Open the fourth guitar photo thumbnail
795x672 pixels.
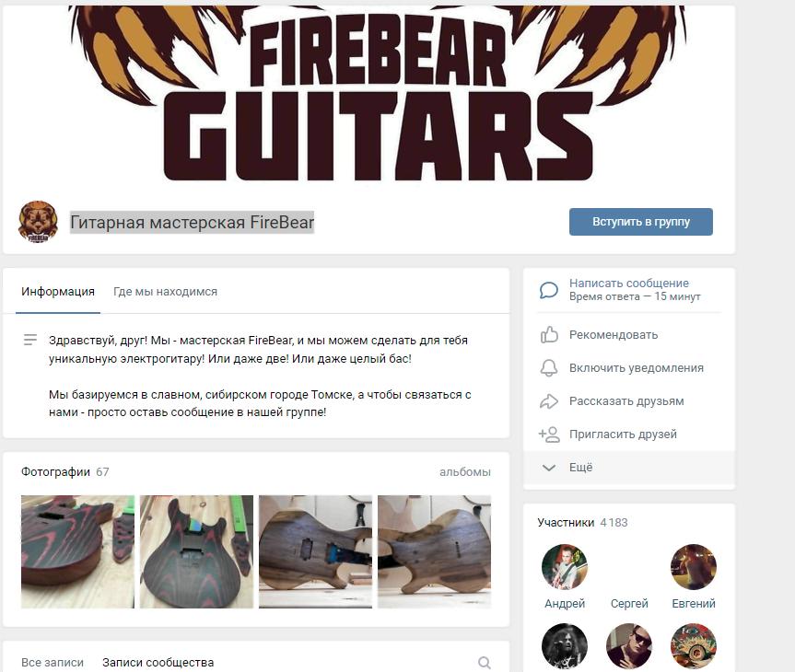(435, 552)
